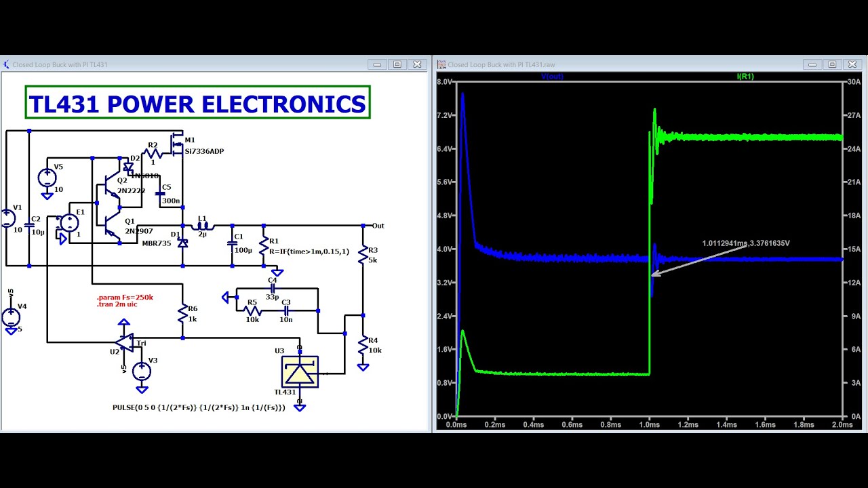
Task: Select the .tran 2m uic directive
Action: pyautogui.click(x=117, y=304)
